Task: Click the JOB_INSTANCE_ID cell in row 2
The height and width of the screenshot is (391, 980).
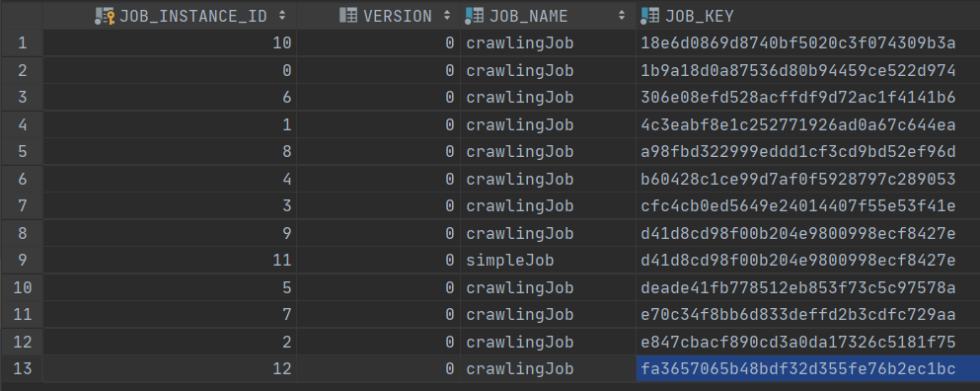Action: (x=170, y=70)
